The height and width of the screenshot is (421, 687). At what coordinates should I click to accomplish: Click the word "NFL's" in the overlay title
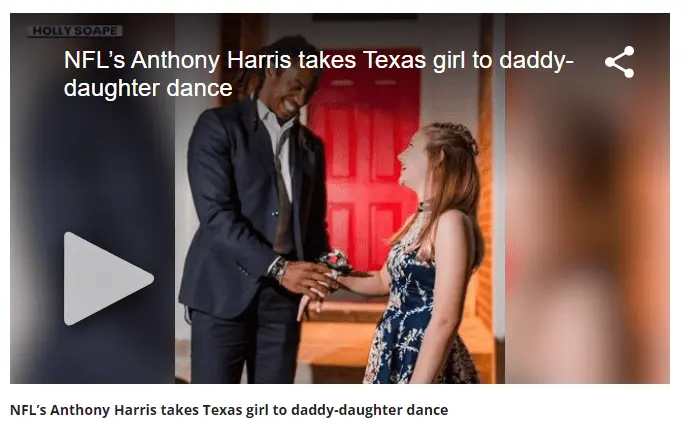coord(94,60)
